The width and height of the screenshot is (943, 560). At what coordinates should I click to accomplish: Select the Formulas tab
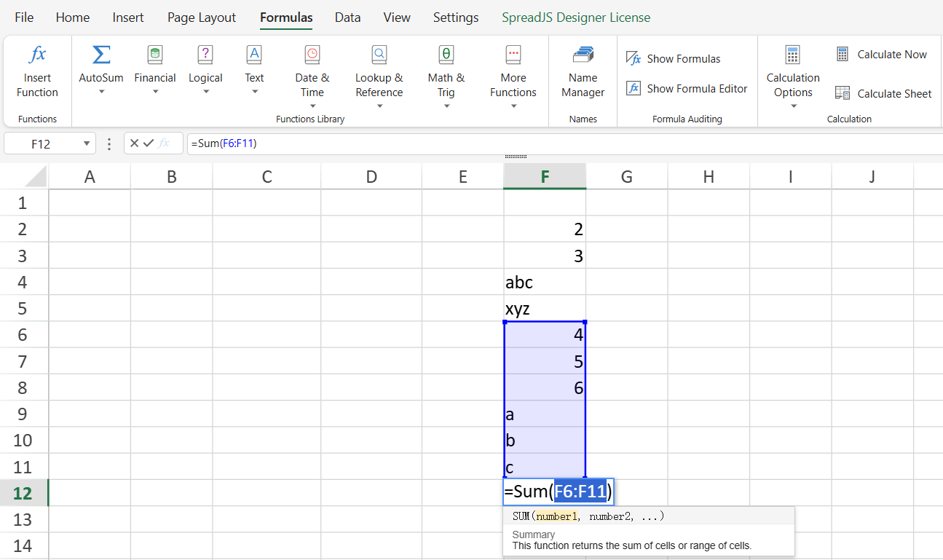(286, 17)
